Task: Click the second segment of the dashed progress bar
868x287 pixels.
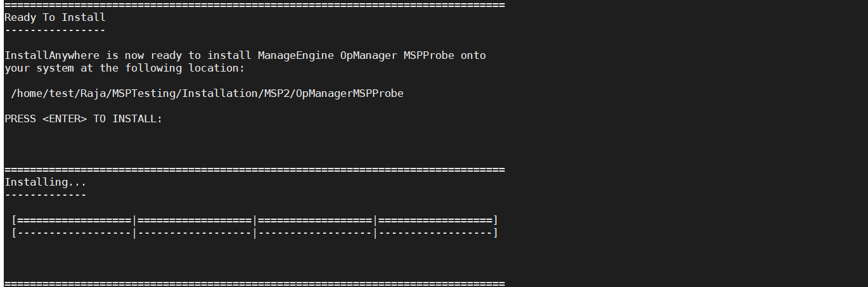Action: (x=195, y=233)
